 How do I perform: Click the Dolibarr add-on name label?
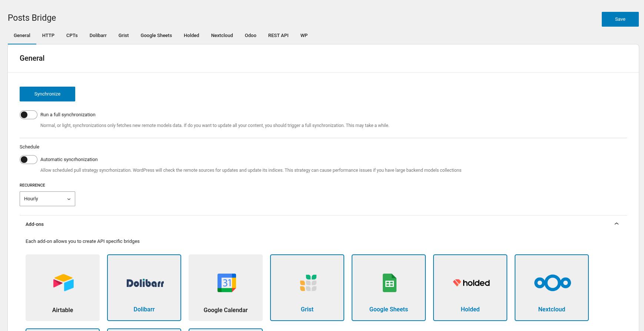(144, 310)
